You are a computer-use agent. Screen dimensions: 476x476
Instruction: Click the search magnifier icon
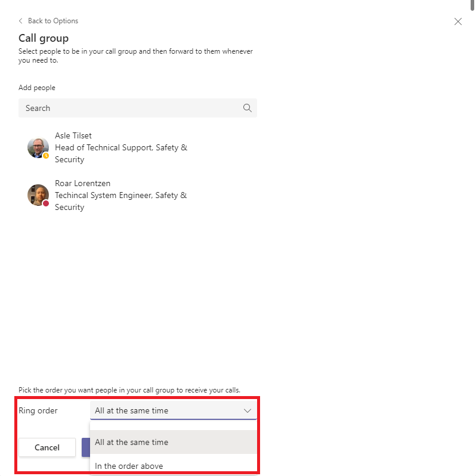point(248,108)
